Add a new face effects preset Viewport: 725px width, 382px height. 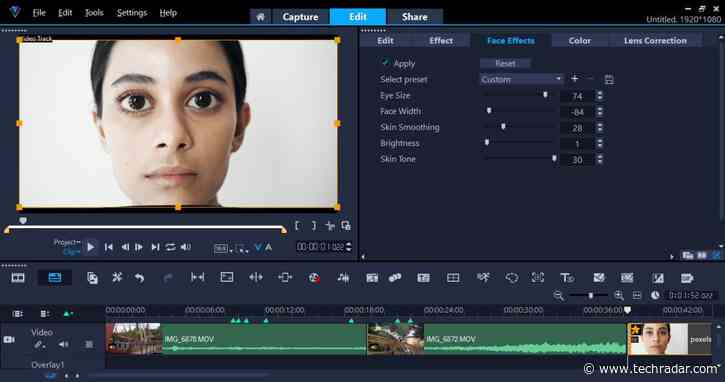574,79
